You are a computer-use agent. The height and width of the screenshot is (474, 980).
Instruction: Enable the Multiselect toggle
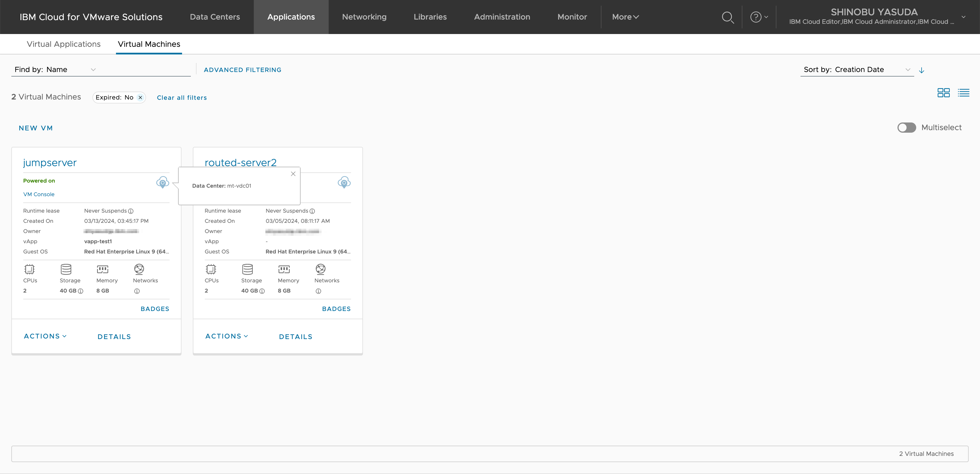pos(906,128)
